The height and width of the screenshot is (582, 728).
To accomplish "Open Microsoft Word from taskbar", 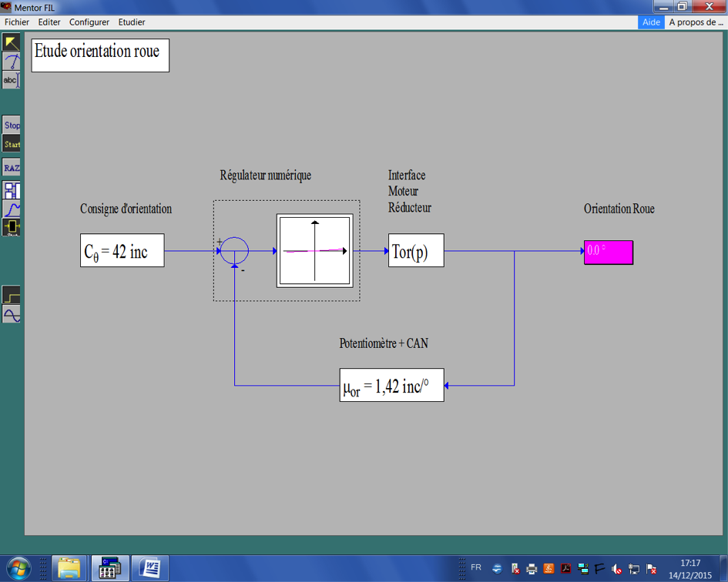I will (x=150, y=568).
